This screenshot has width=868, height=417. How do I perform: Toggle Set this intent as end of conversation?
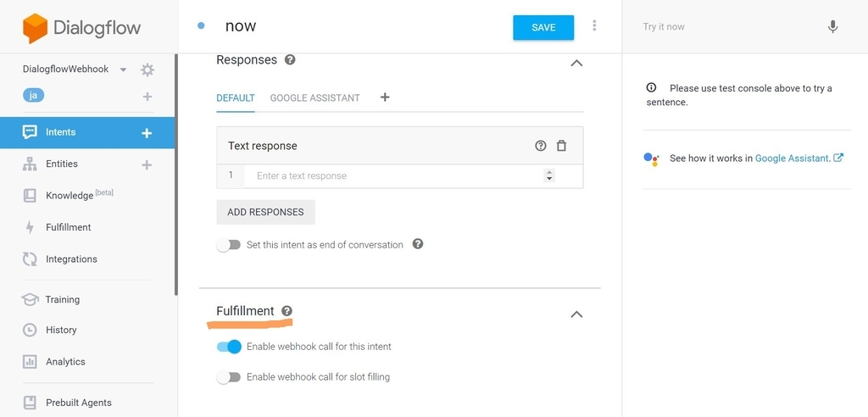229,245
